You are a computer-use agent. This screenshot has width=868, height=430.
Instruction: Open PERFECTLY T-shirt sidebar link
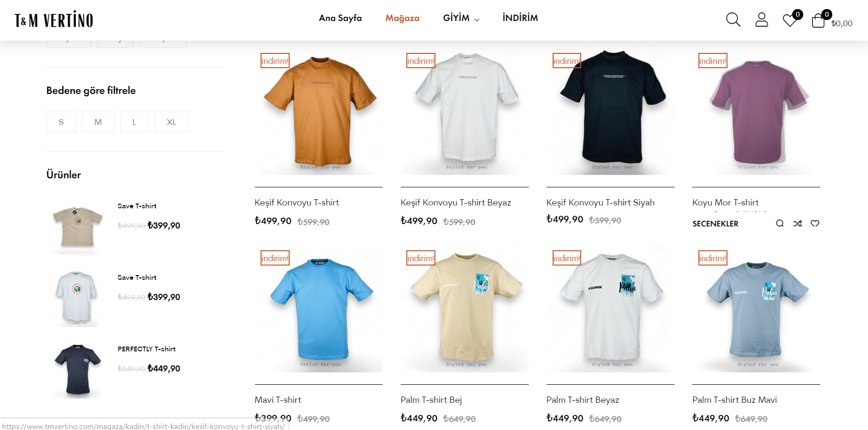pos(147,349)
